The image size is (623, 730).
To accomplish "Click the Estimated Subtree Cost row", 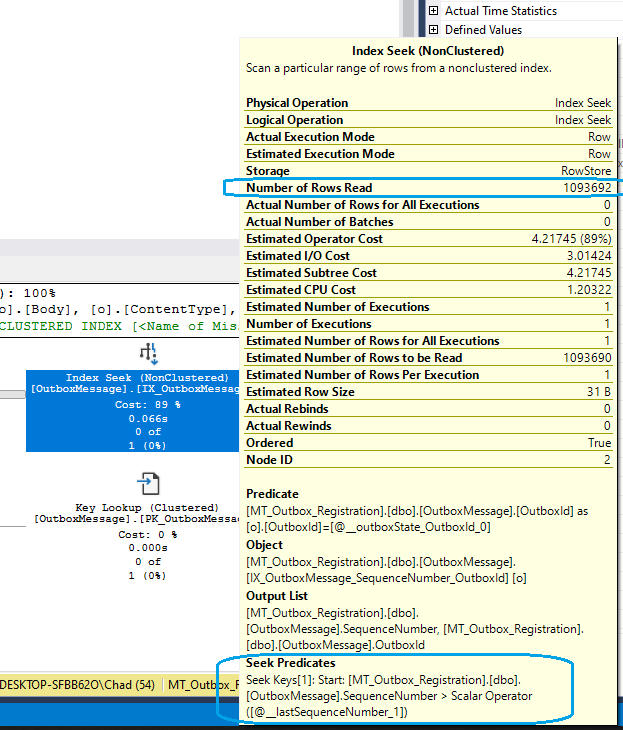I will [x=428, y=273].
